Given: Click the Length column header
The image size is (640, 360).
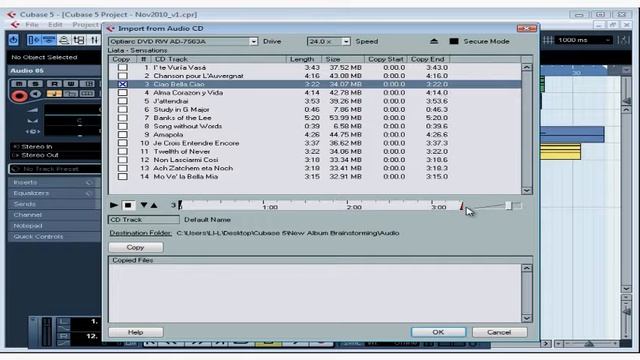Looking at the screenshot, I should 304,59.
